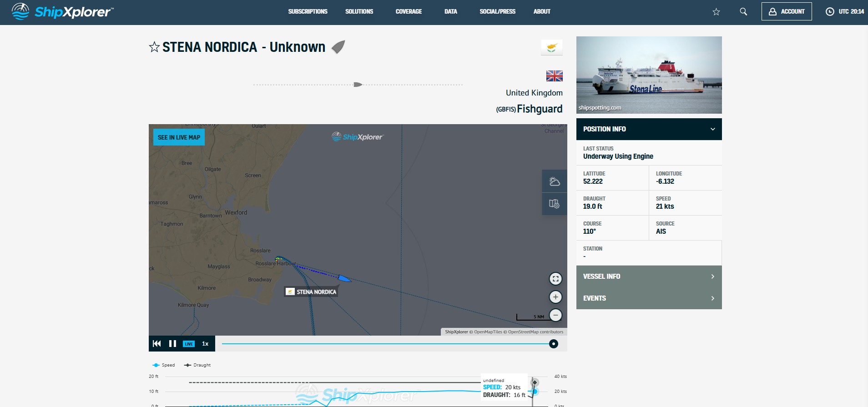Open the COVERAGE menu
The height and width of the screenshot is (407, 868).
[x=409, y=11]
